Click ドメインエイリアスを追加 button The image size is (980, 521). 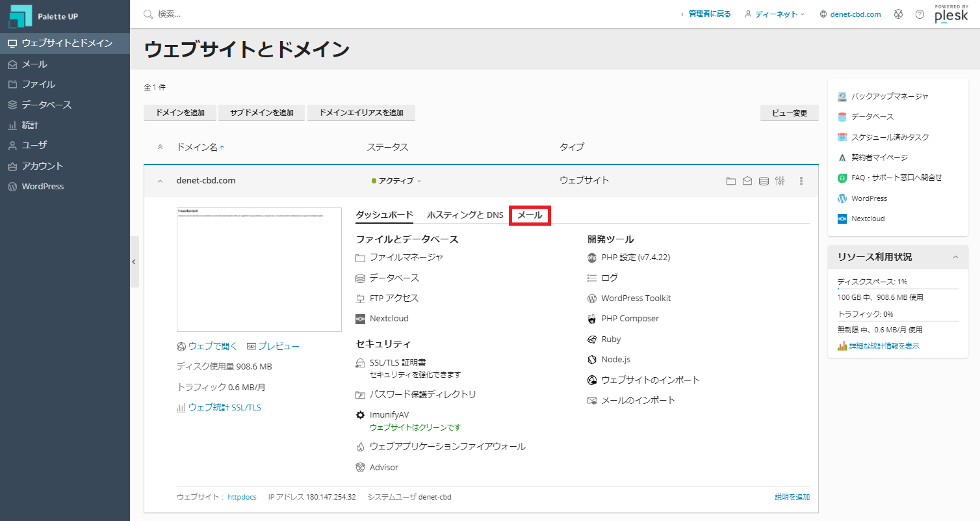[361, 113]
